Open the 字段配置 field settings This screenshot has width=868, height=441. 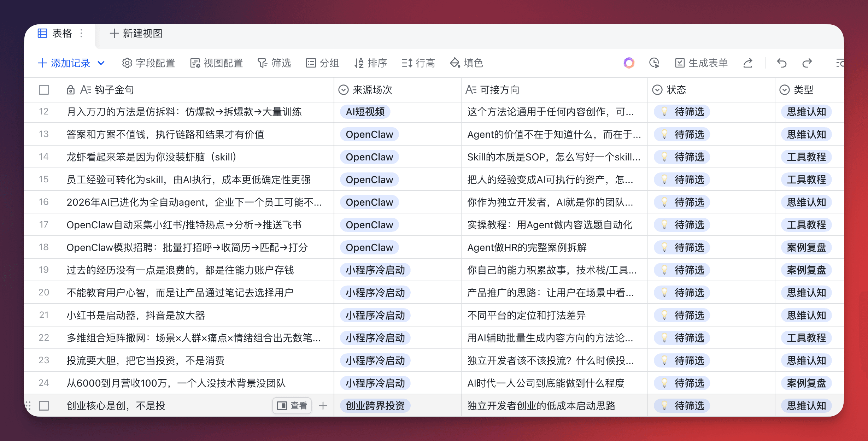pyautogui.click(x=148, y=63)
